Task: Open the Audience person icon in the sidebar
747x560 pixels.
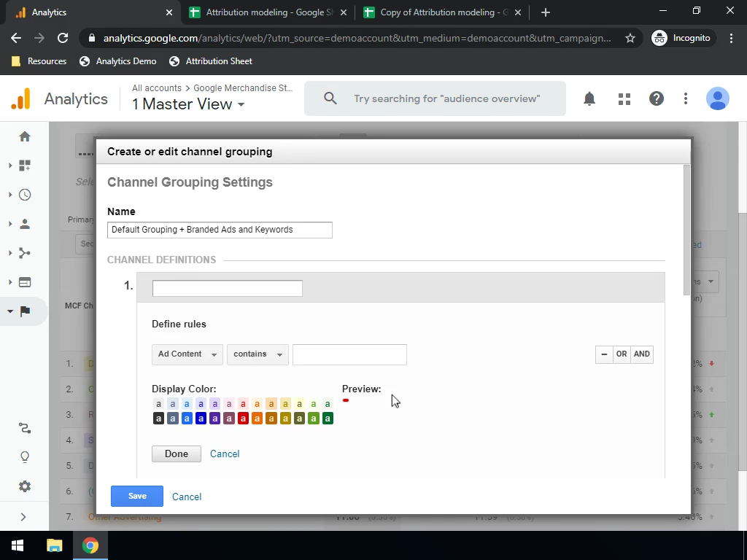Action: click(25, 224)
